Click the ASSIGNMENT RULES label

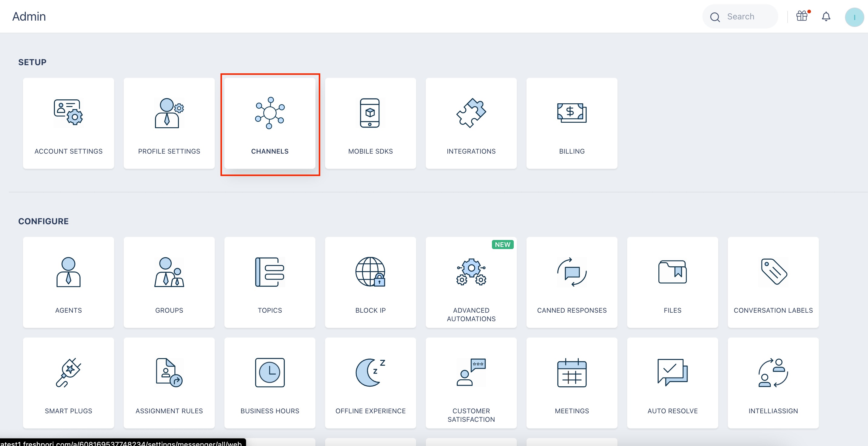tap(169, 411)
